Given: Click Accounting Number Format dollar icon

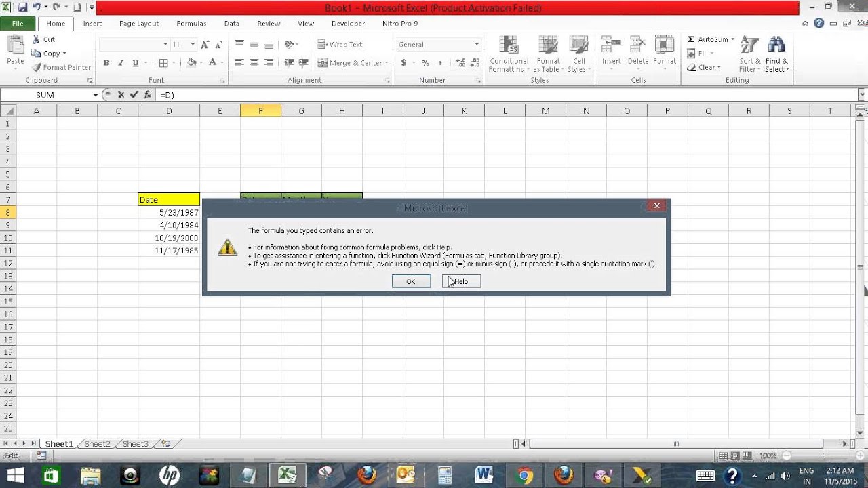Looking at the screenshot, I should coord(403,63).
